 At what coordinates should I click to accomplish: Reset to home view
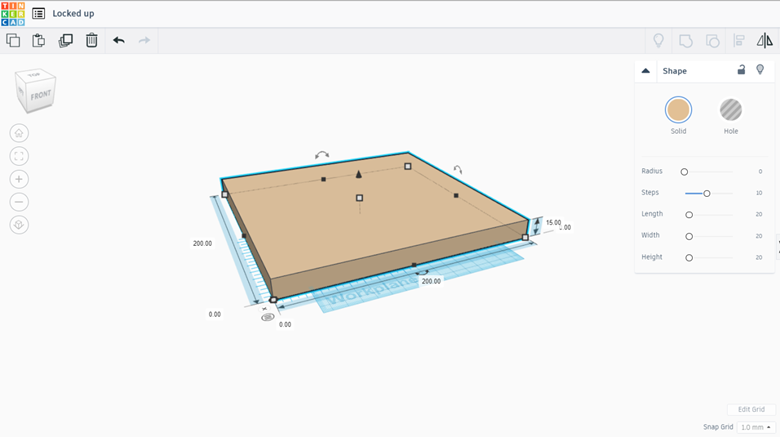tap(19, 133)
